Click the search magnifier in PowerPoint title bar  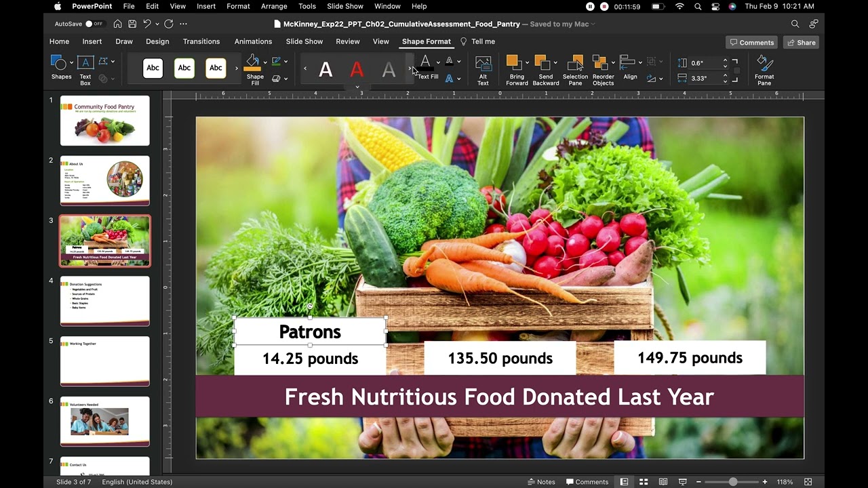[795, 24]
